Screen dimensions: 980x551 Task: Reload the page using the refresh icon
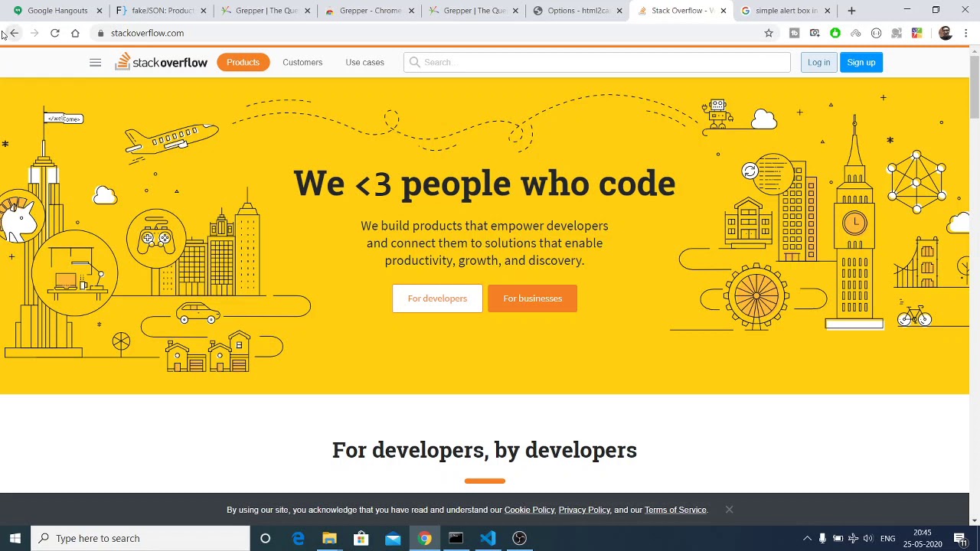click(x=55, y=33)
